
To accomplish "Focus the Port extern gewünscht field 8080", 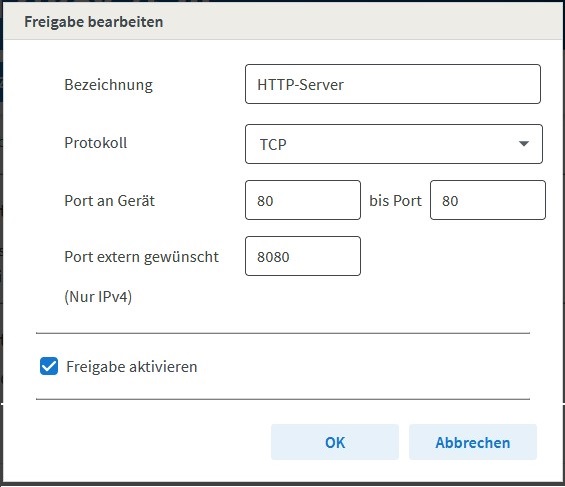I will pos(303,256).
